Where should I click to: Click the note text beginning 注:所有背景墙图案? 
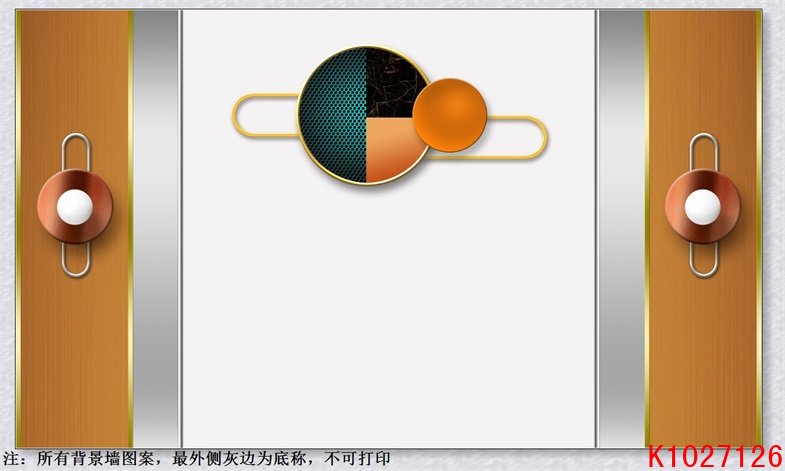coord(196,458)
